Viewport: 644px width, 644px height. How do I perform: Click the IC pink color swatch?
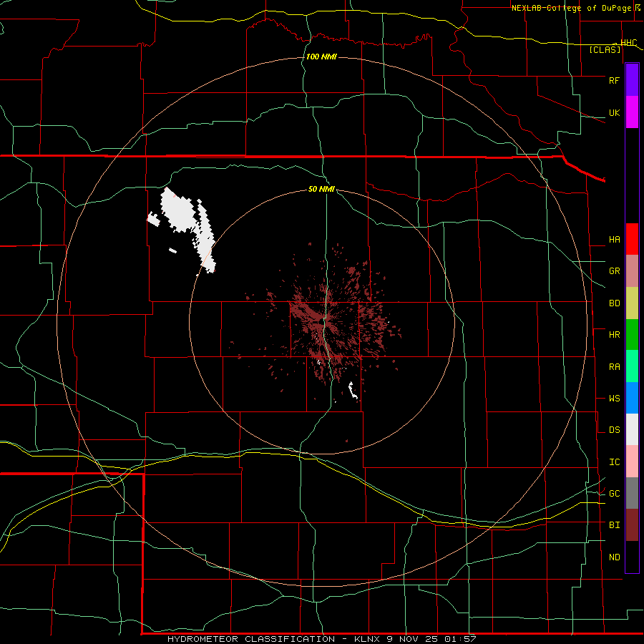(632, 462)
